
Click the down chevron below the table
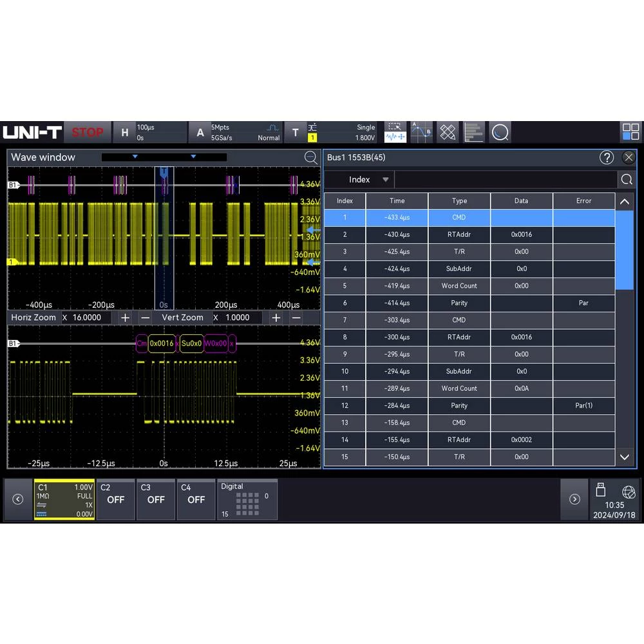625,457
